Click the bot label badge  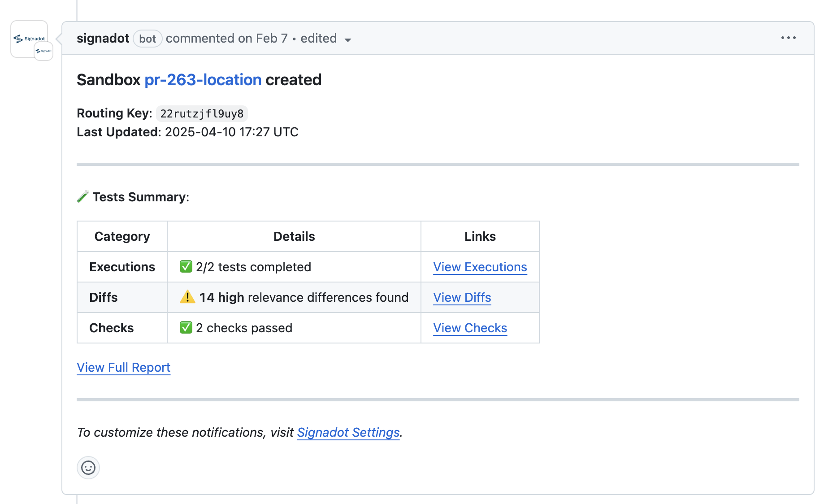[x=147, y=39]
